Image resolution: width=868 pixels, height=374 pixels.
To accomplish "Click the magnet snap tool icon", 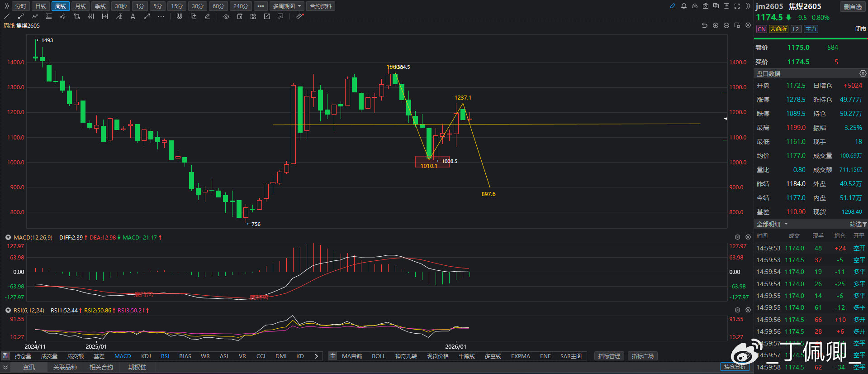I will (180, 16).
